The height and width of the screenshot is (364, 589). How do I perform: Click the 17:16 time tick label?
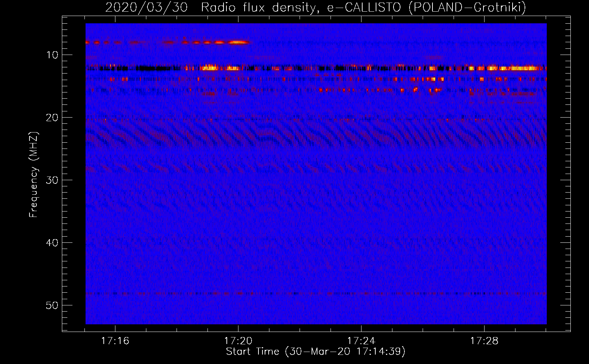coord(115,341)
